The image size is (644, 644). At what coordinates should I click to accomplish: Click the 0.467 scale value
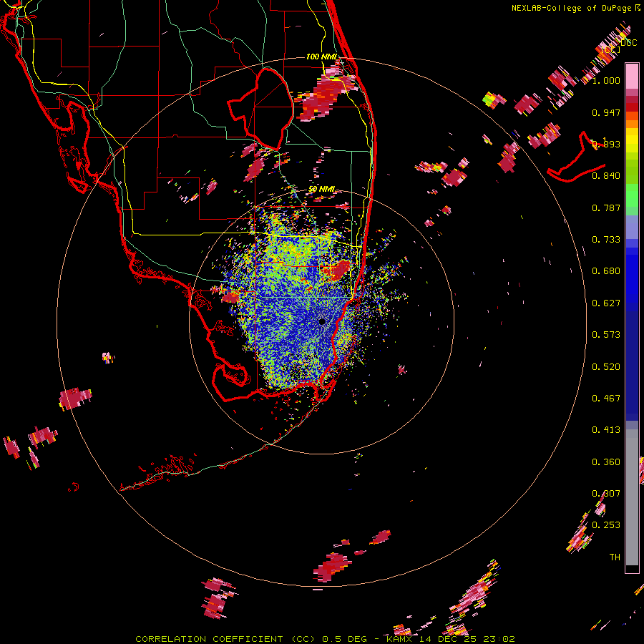click(x=606, y=399)
